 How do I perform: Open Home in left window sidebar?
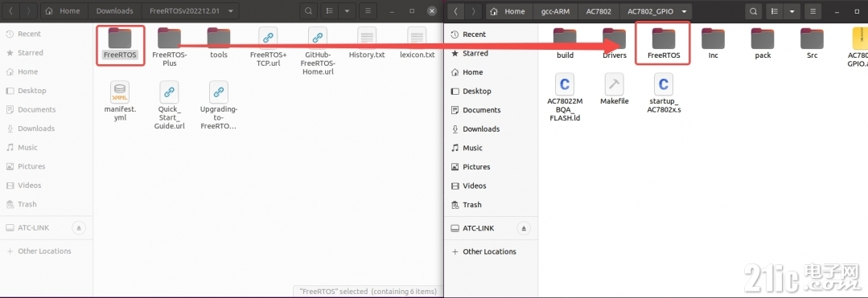(47, 71)
